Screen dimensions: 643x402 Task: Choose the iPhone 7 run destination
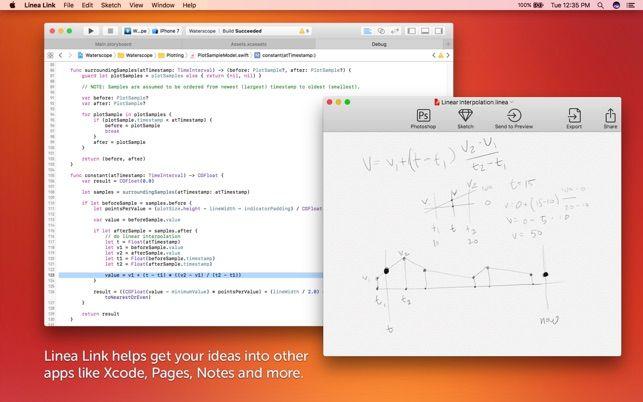pos(166,31)
